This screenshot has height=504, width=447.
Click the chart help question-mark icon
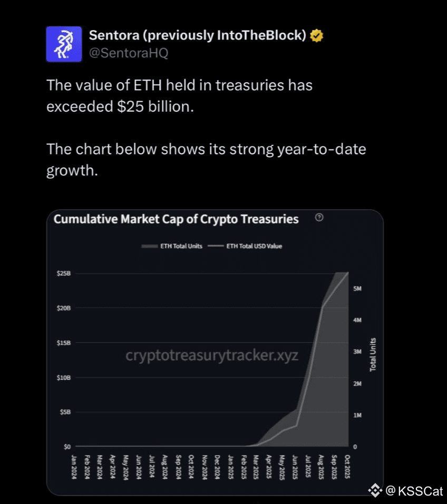click(x=319, y=218)
